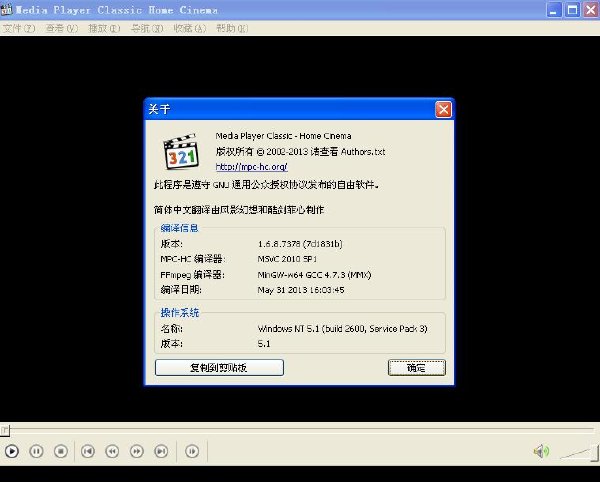The height and width of the screenshot is (482, 600).
Task: Click the volume slider ramp
Action: point(579,453)
